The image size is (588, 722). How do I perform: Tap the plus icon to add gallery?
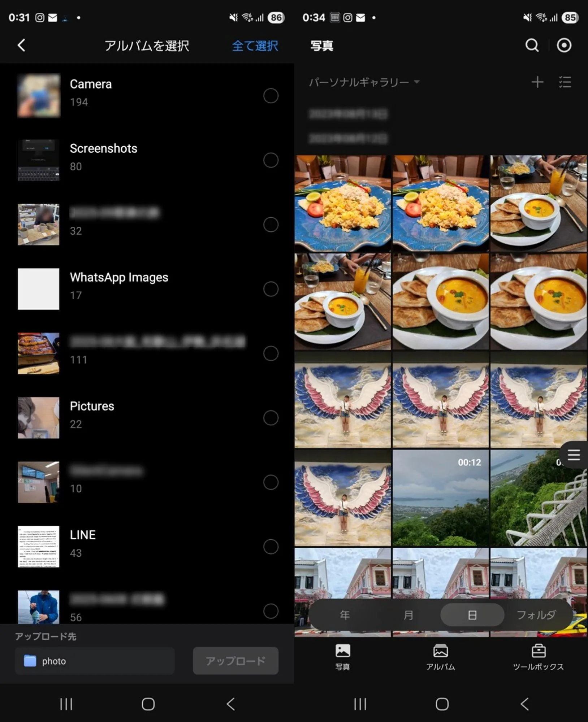[537, 82]
